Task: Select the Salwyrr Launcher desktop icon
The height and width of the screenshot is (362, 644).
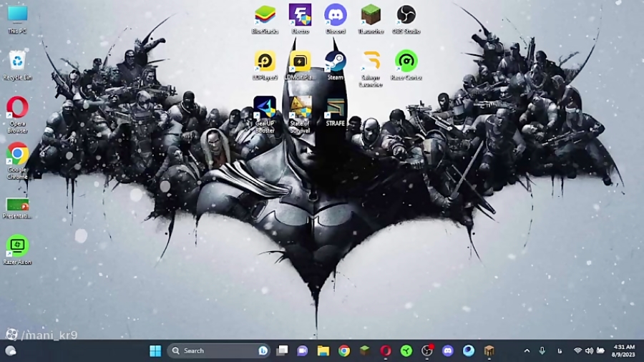Action: [371, 69]
